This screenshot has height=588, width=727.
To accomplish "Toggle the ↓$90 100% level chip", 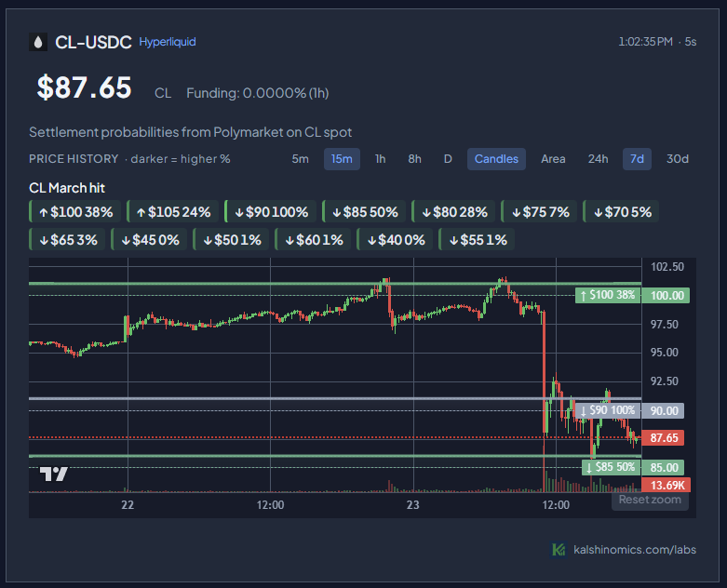I will (270, 212).
